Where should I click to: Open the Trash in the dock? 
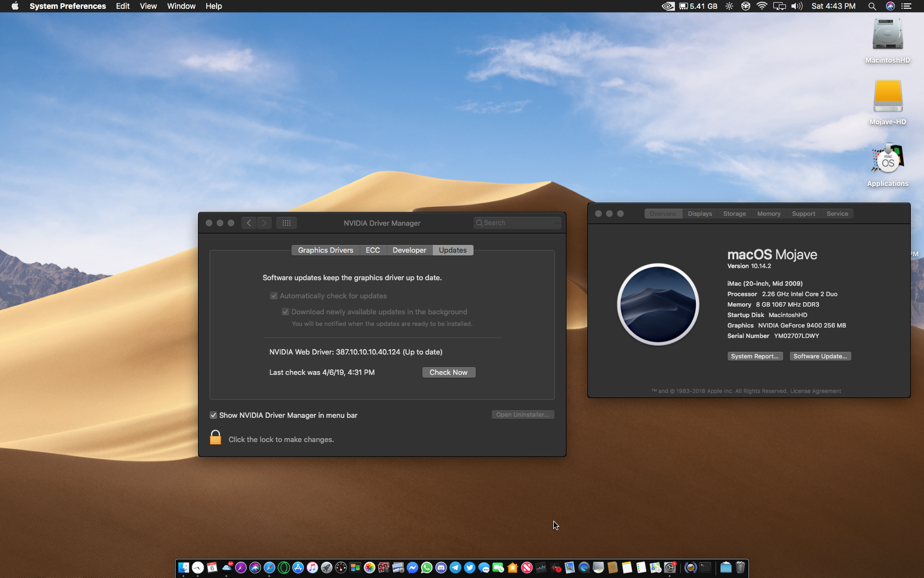click(740, 568)
